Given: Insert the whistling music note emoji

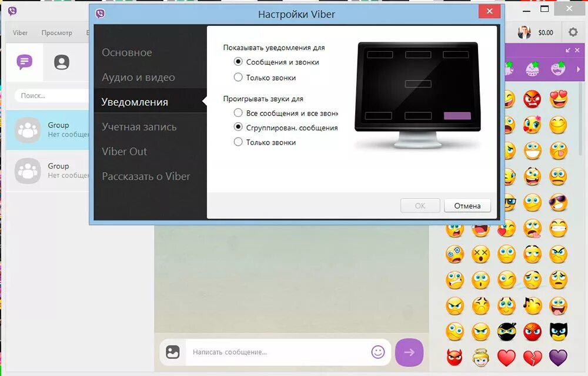Looking at the screenshot, I should pyautogui.click(x=532, y=306).
